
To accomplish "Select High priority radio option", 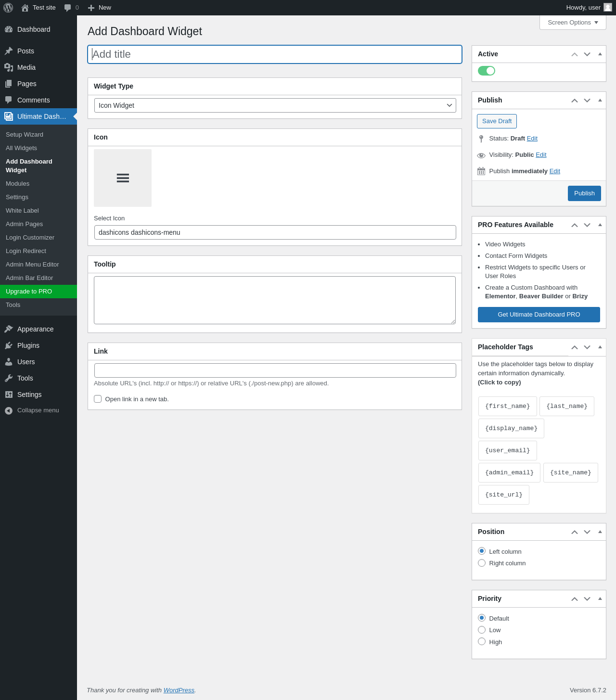I will pos(482,641).
